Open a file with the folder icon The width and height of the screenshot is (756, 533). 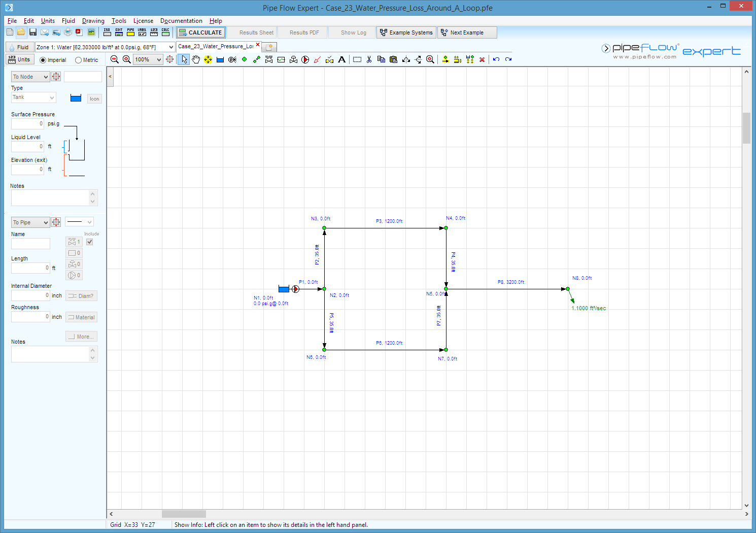coord(21,32)
